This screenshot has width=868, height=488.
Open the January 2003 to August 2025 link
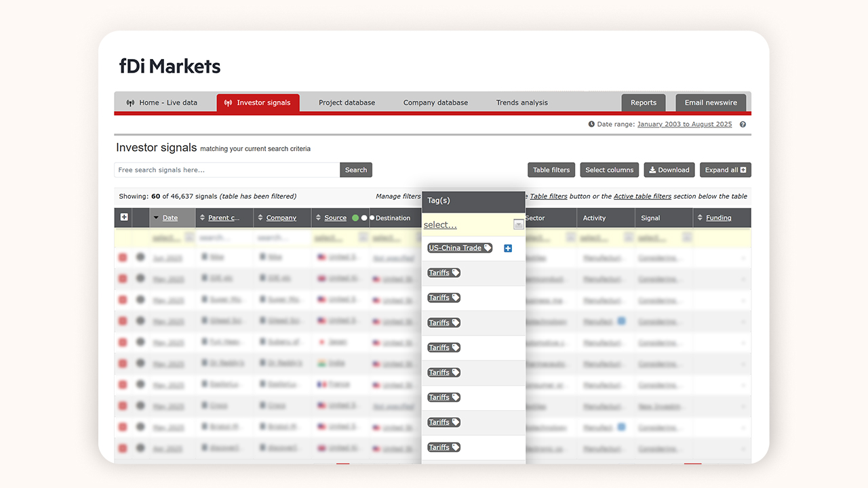(684, 125)
